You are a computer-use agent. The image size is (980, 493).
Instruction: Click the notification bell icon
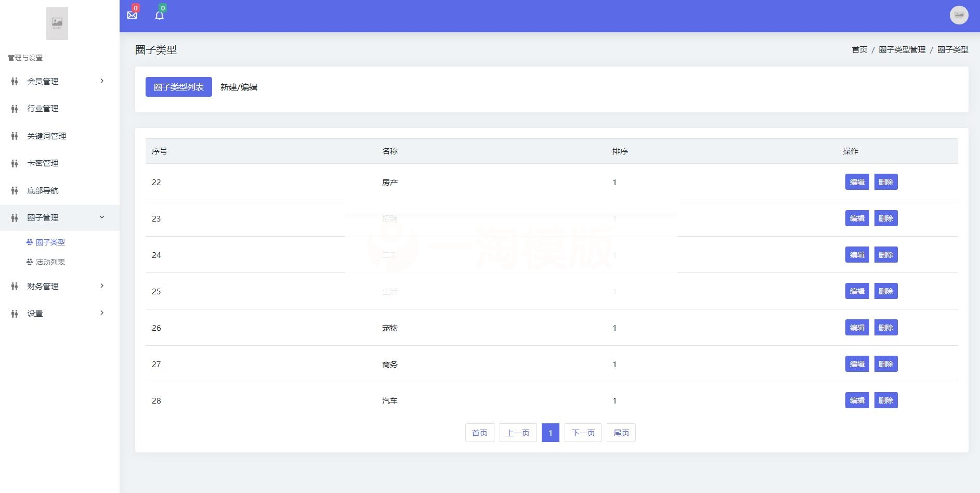(160, 15)
